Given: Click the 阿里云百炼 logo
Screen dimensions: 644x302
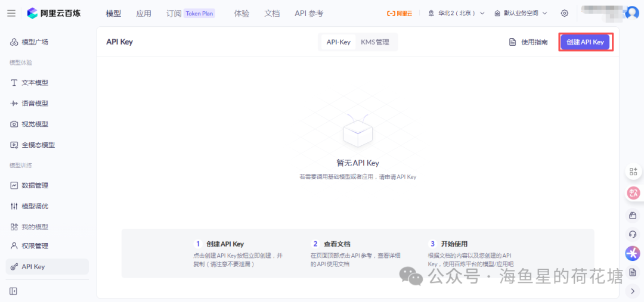Looking at the screenshot, I should (x=54, y=13).
